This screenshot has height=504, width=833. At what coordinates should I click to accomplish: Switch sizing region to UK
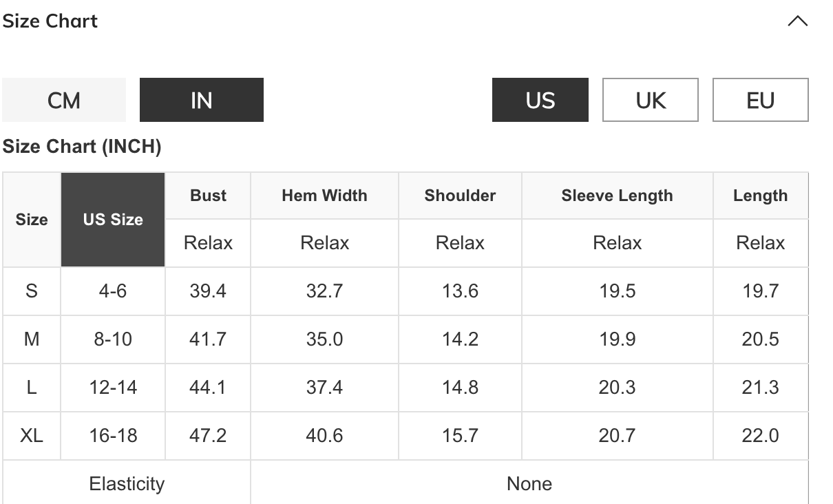point(651,101)
